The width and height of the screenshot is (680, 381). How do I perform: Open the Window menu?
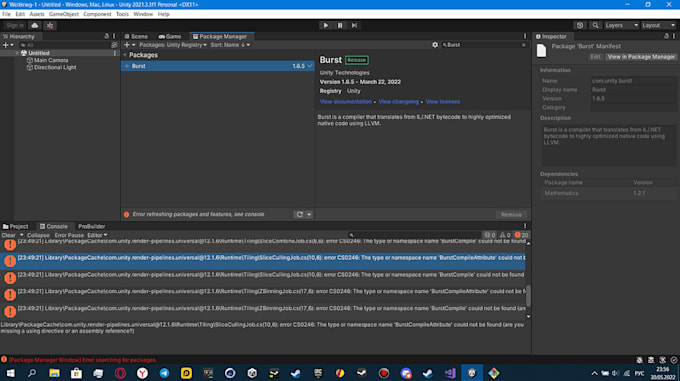(x=143, y=14)
